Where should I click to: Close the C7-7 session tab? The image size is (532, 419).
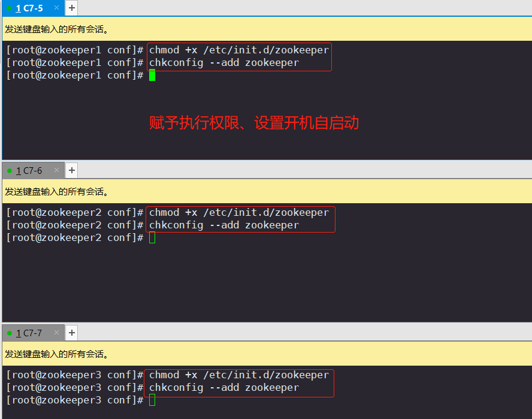point(57,333)
